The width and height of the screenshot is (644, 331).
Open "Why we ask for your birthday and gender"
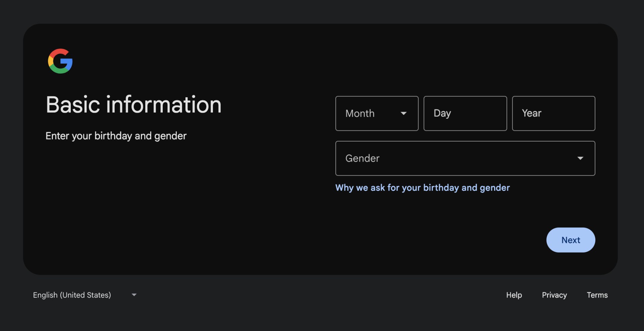tap(422, 188)
